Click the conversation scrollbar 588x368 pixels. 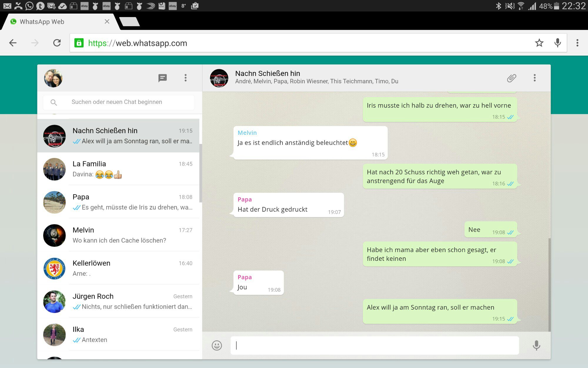(x=549, y=285)
